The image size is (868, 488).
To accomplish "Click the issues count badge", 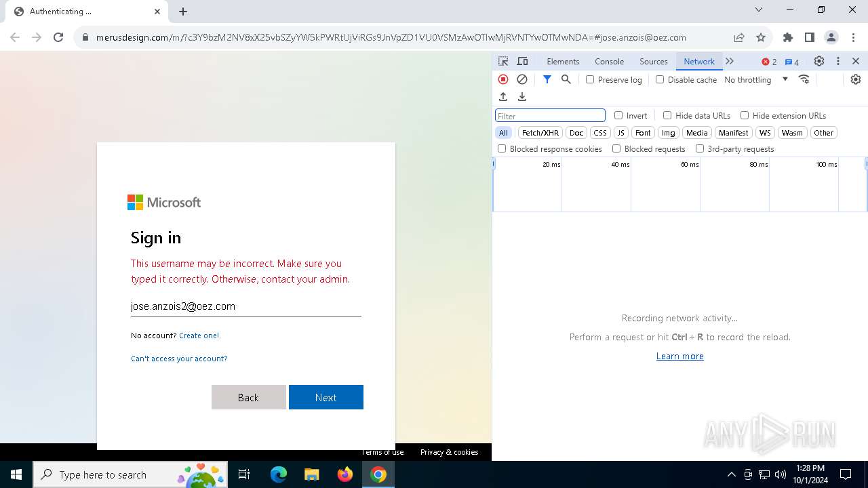I will (x=791, y=62).
